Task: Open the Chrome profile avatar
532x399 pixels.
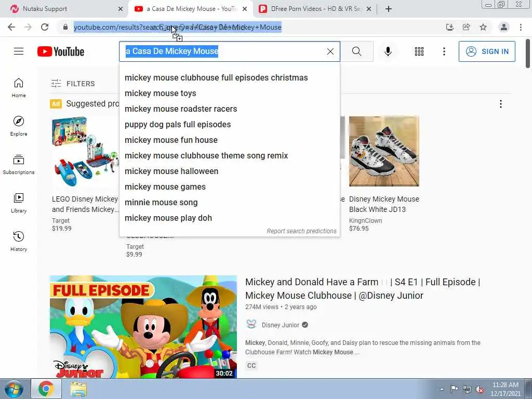Action: [x=504, y=27]
